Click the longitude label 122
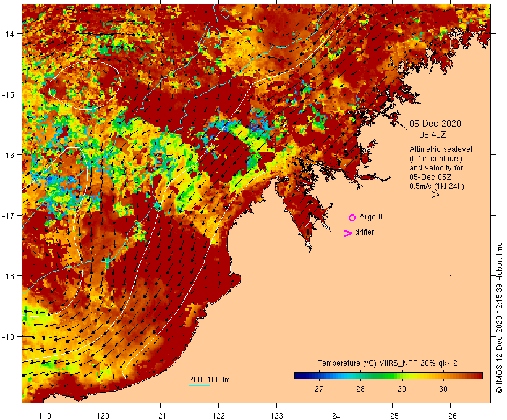This screenshot has height=420, width=507. coord(219,416)
